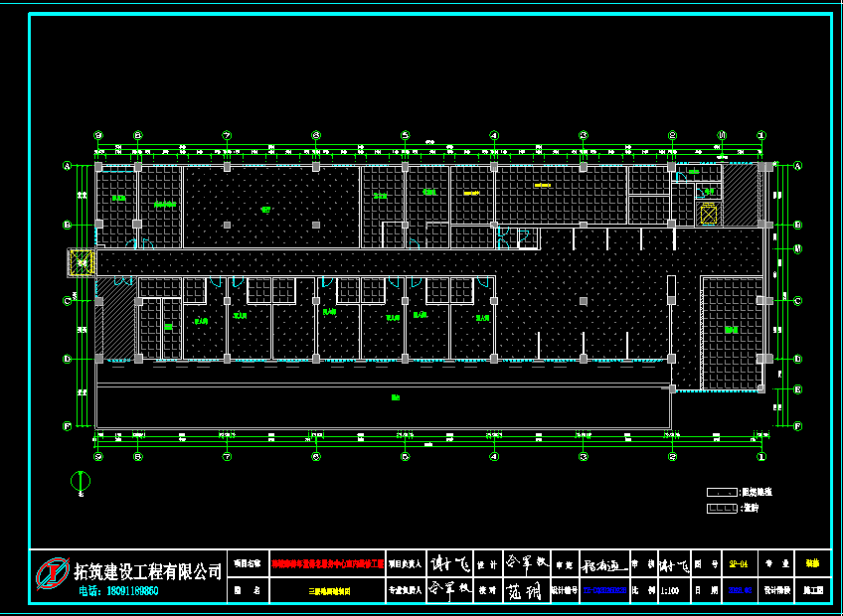The image size is (843, 616).
Task: Select the 阻燃地毯 legend swatch
Action: pos(721,492)
